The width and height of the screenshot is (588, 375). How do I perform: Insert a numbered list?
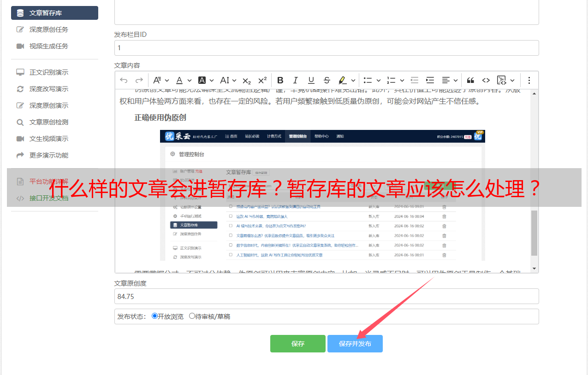(391, 80)
